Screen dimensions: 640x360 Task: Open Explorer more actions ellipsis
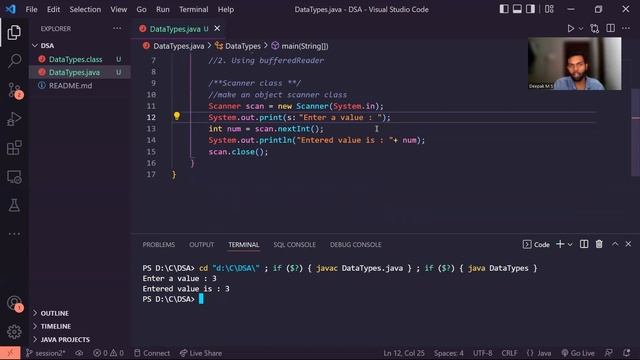tap(117, 29)
